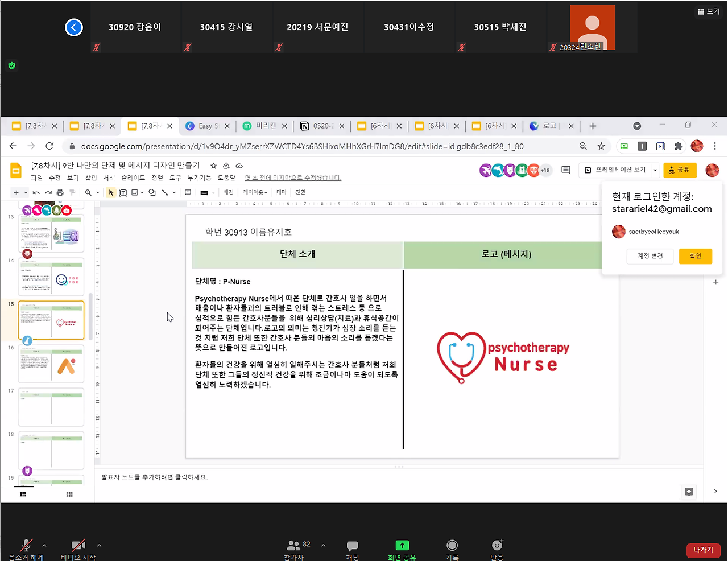Click the browser address bar URL
The width and height of the screenshot is (728, 561).
pyautogui.click(x=302, y=146)
